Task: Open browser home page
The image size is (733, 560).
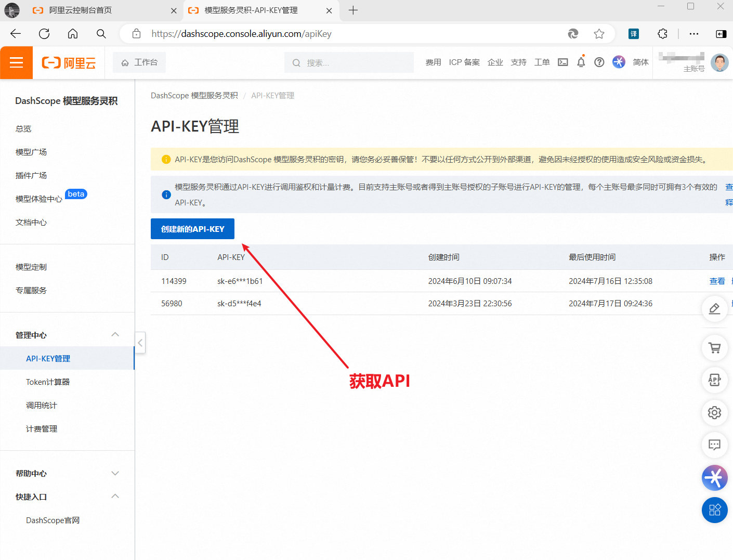Action: click(x=73, y=34)
